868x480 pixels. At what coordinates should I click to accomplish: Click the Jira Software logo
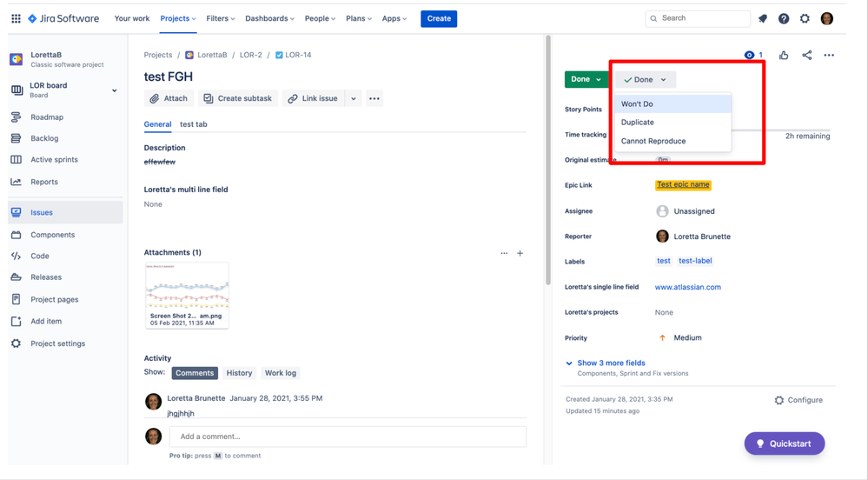pyautogui.click(x=63, y=18)
